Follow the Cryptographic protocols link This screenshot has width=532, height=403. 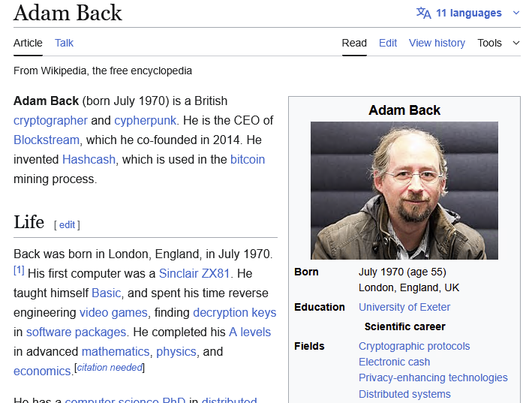pos(414,346)
